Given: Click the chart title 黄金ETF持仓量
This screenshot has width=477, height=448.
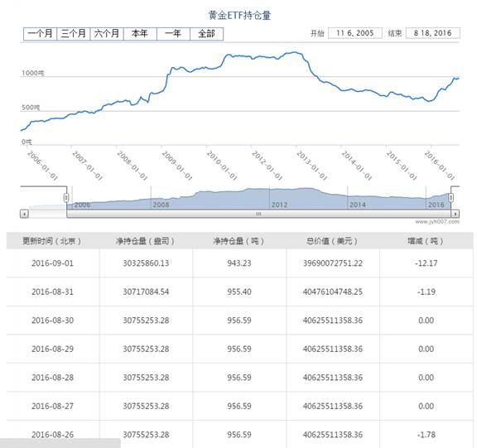Looking at the screenshot, I should 239,15.
